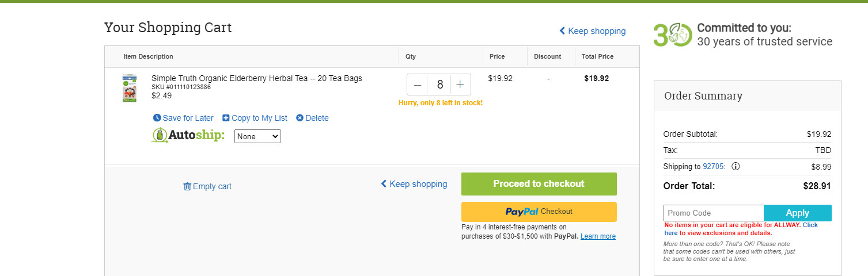This screenshot has height=276, width=868.
Task: Change the shipping zip code 92705
Action: pyautogui.click(x=714, y=167)
